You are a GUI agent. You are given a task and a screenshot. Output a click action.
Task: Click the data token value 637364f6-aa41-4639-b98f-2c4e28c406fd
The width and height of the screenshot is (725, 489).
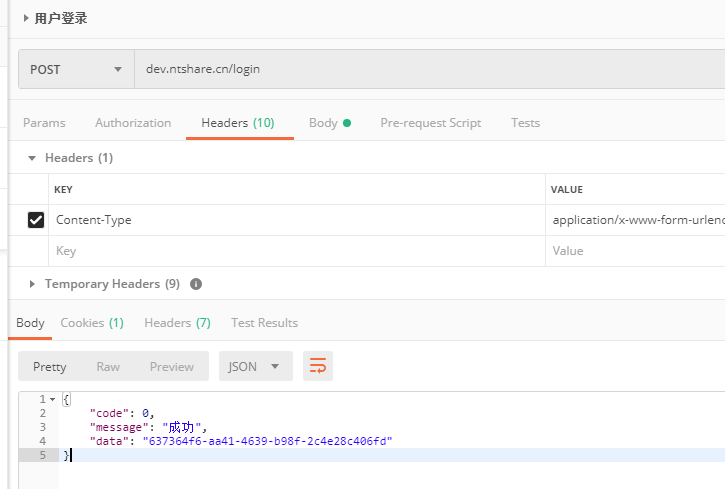pos(268,441)
